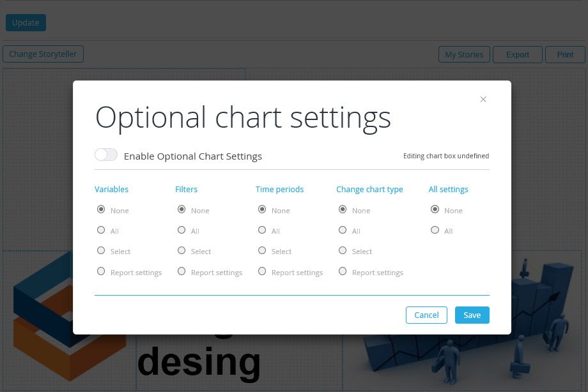The width and height of the screenshot is (588, 392).
Task: Select All under Variables
Action: [101, 230]
